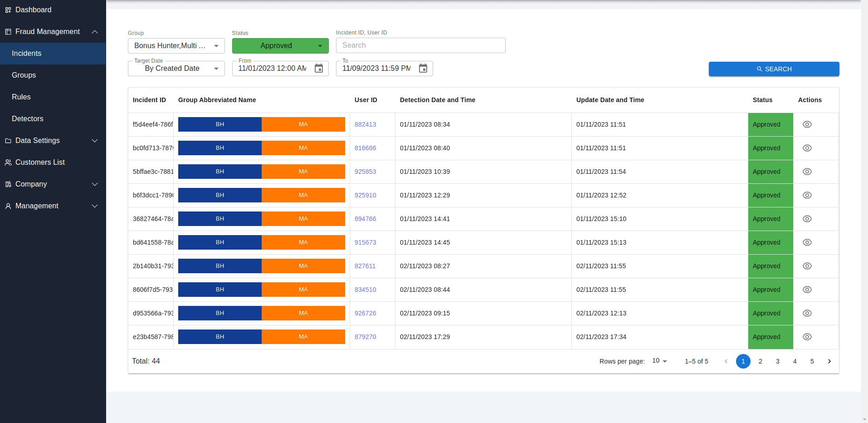Click the Customers List people icon
Viewport: 868px width, 423px height.
point(8,162)
